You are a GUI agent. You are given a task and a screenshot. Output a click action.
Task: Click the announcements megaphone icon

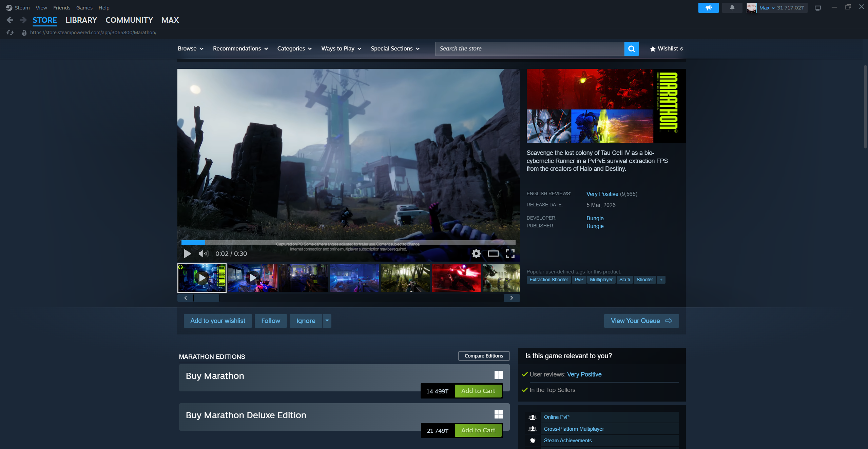[708, 7]
